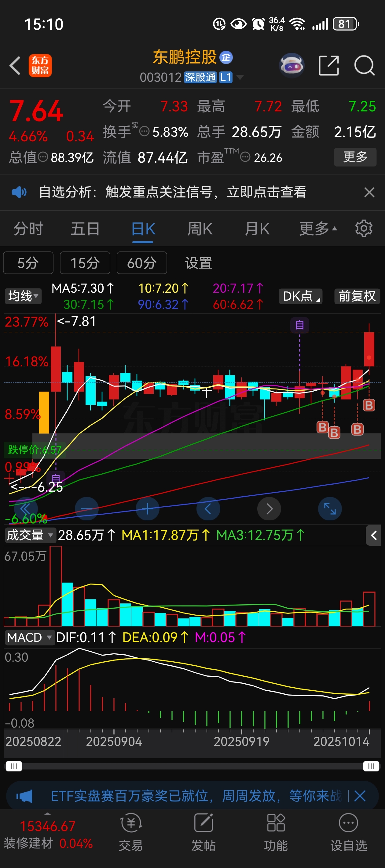Open 均线 indicator dropdown
The image size is (385, 868).
23,296
